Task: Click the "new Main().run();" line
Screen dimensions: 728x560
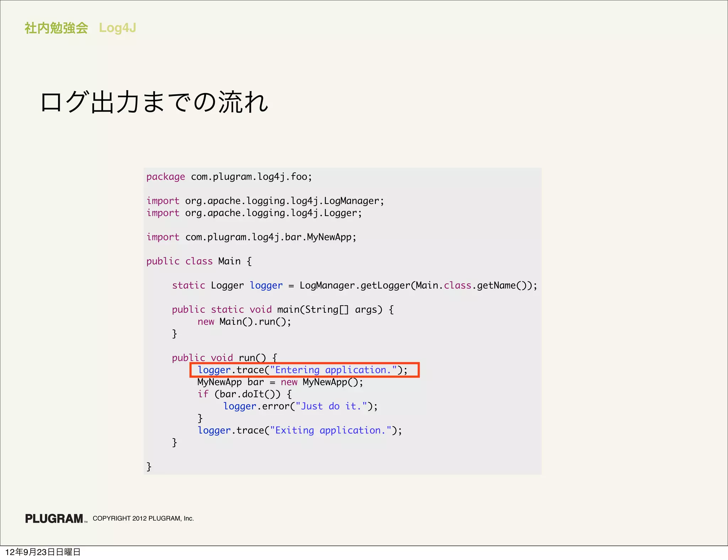Action: (244, 322)
